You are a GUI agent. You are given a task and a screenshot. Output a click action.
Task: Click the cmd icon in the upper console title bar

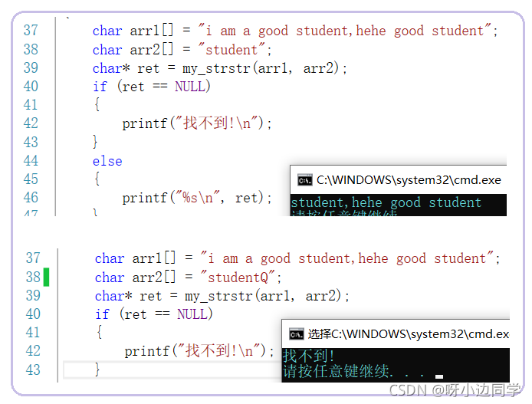pyautogui.click(x=304, y=180)
